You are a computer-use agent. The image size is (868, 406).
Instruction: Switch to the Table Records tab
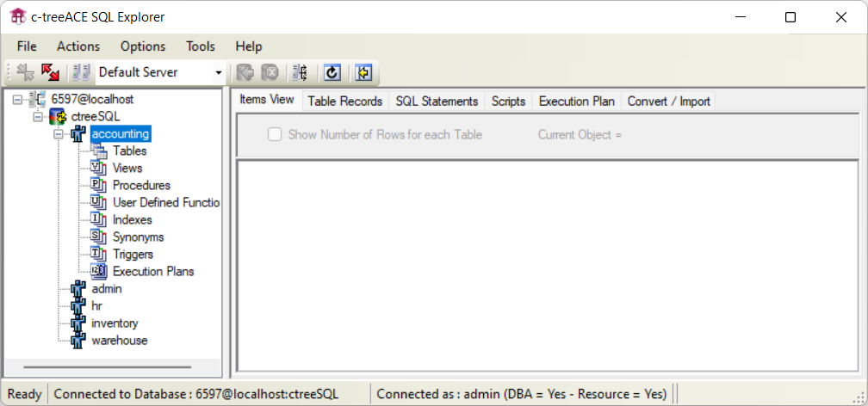pyautogui.click(x=344, y=101)
